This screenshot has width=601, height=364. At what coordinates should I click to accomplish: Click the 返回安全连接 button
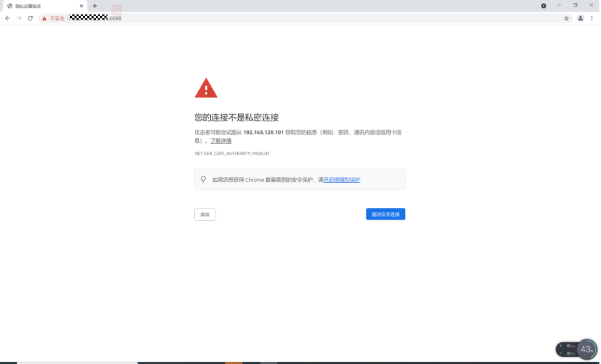point(385,214)
